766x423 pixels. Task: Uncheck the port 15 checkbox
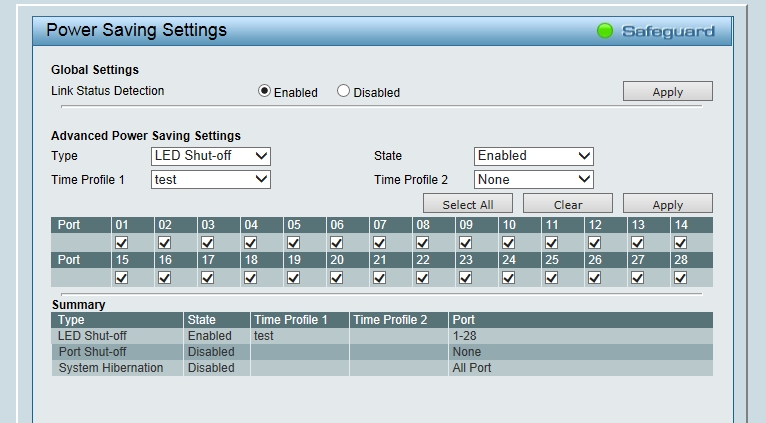(x=122, y=278)
